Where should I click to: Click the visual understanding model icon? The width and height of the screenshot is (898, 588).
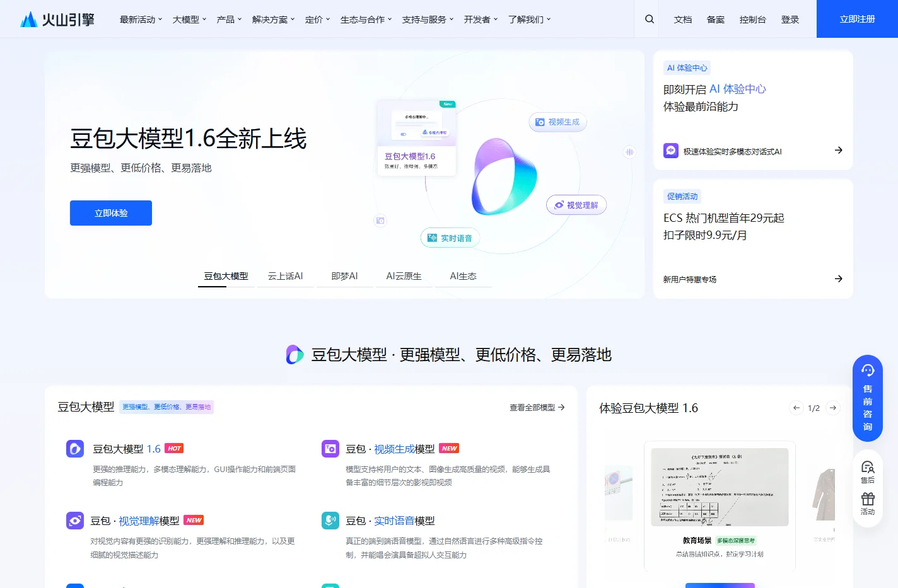[x=75, y=521]
